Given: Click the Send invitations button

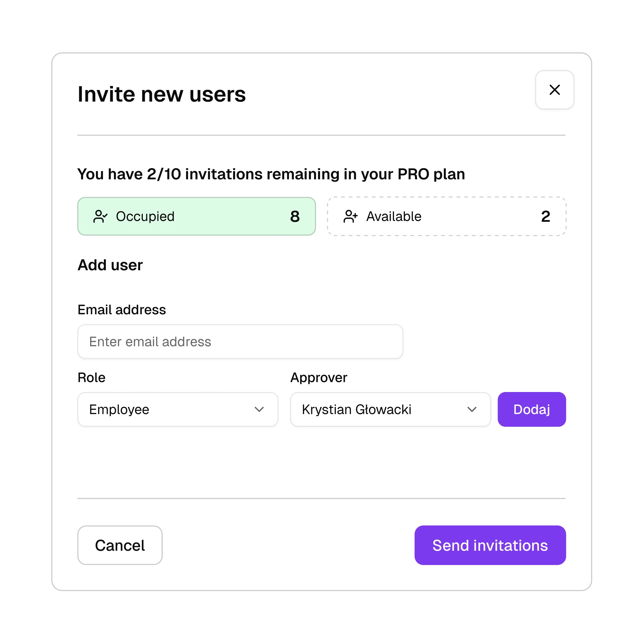Looking at the screenshot, I should pyautogui.click(x=490, y=545).
